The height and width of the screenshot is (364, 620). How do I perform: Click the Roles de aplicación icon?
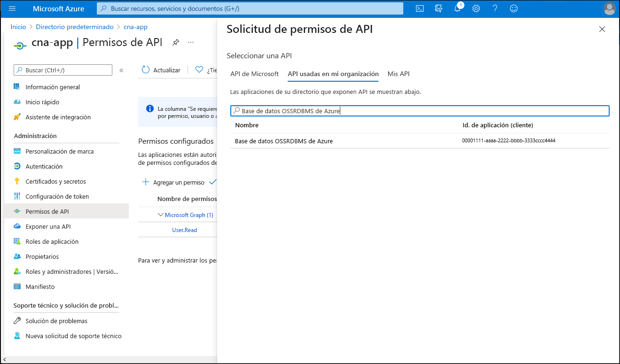(17, 241)
